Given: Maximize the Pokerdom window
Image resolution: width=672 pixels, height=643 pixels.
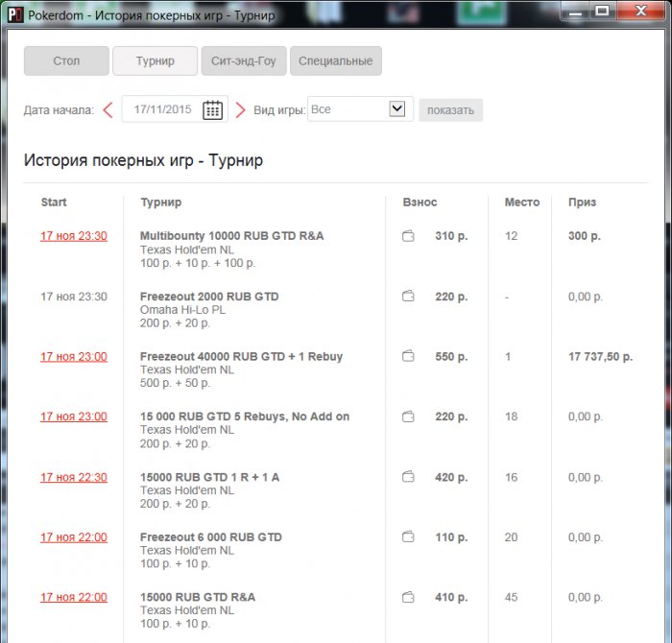Looking at the screenshot, I should (x=602, y=11).
